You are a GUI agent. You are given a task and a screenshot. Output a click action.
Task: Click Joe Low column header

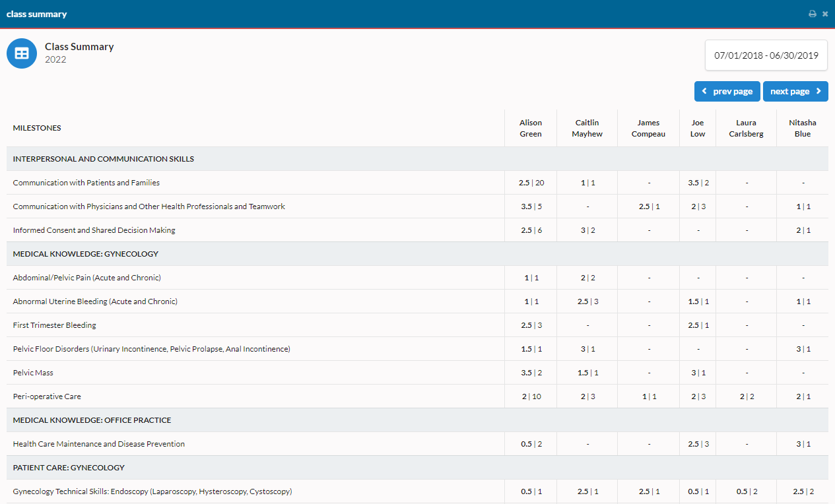click(698, 128)
